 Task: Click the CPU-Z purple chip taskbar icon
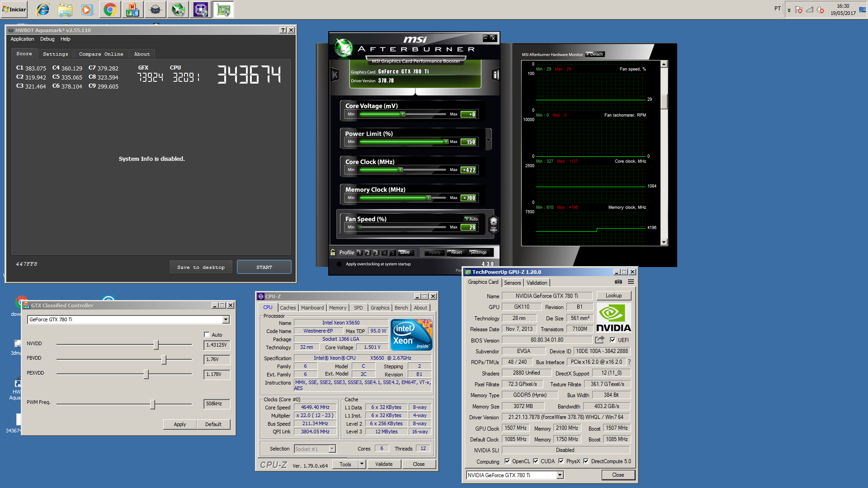[x=200, y=9]
